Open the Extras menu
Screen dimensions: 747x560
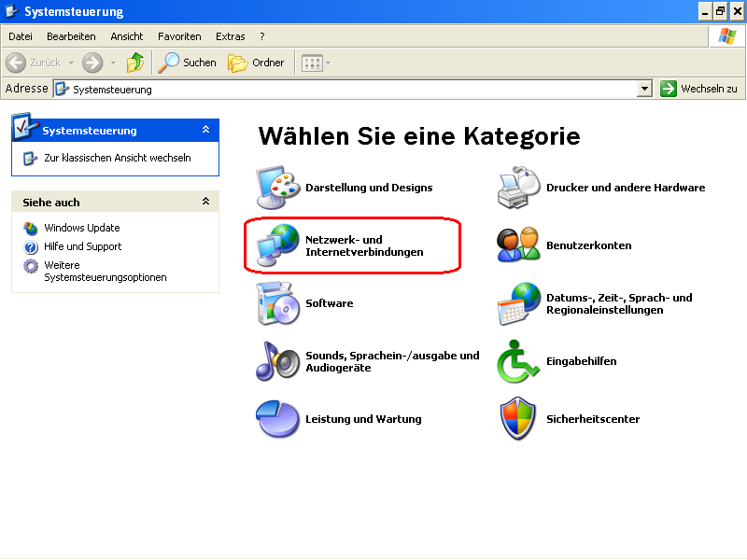(x=230, y=35)
